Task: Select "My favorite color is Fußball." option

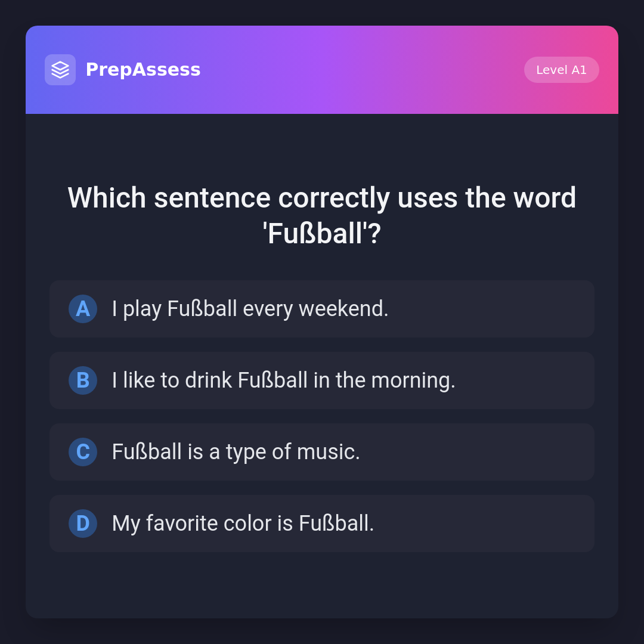Action: coord(322,524)
